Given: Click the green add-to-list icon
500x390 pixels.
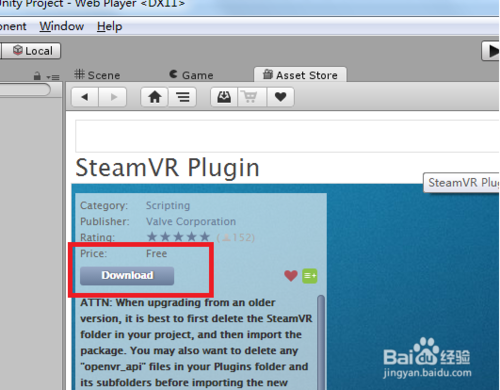Looking at the screenshot, I should tap(310, 276).
